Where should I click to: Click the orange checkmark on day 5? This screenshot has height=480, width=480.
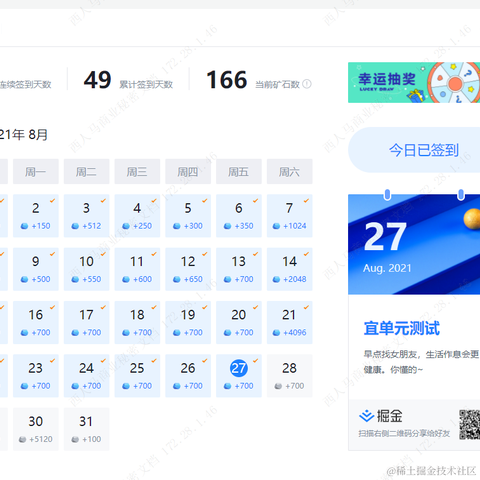click(204, 200)
